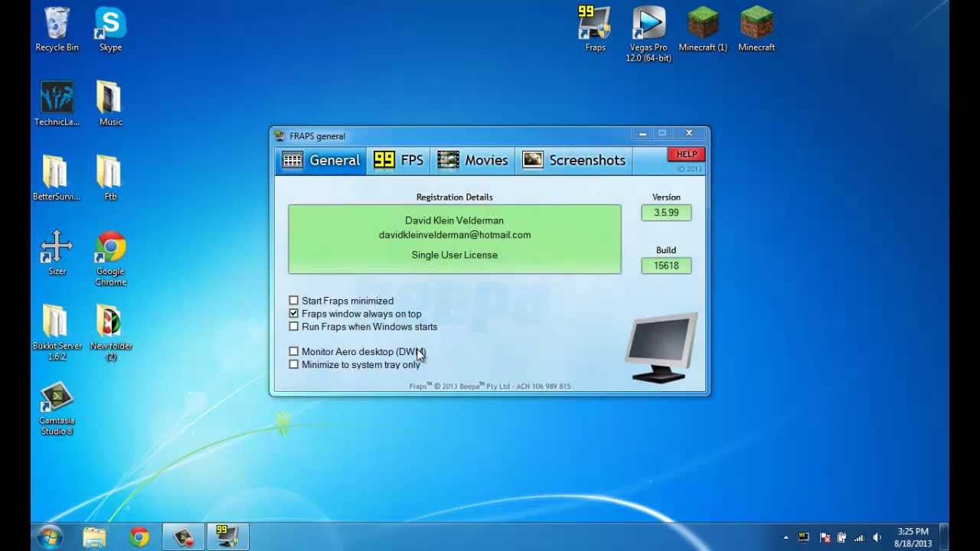
Task: Select the Minecraft desktop icon without a number
Action: (756, 30)
